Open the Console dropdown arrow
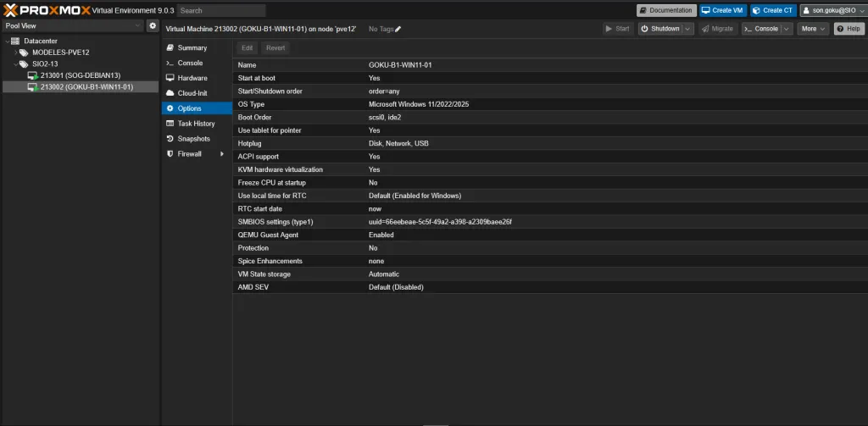Viewport: 868px width, 426px height. coord(787,29)
